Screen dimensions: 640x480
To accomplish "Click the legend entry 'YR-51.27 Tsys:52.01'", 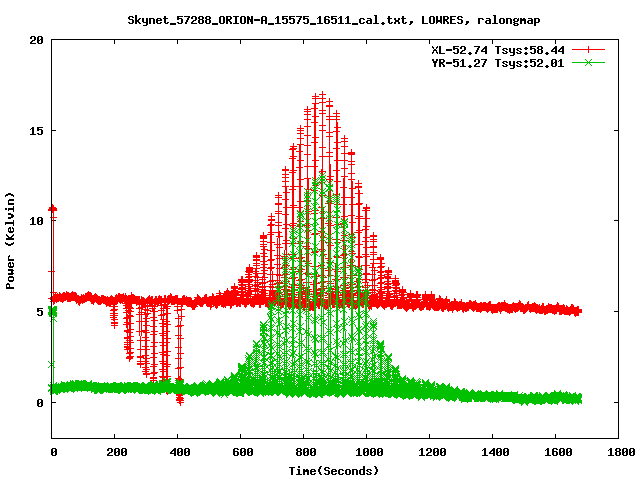I will tap(498, 63).
